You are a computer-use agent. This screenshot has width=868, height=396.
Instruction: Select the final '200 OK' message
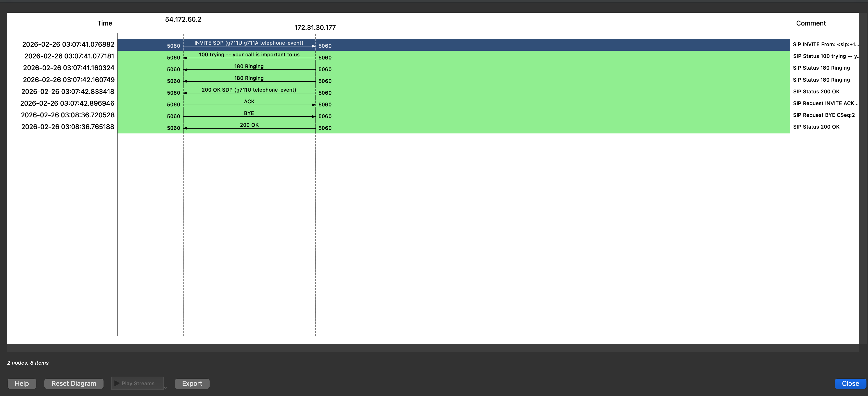(x=249, y=126)
